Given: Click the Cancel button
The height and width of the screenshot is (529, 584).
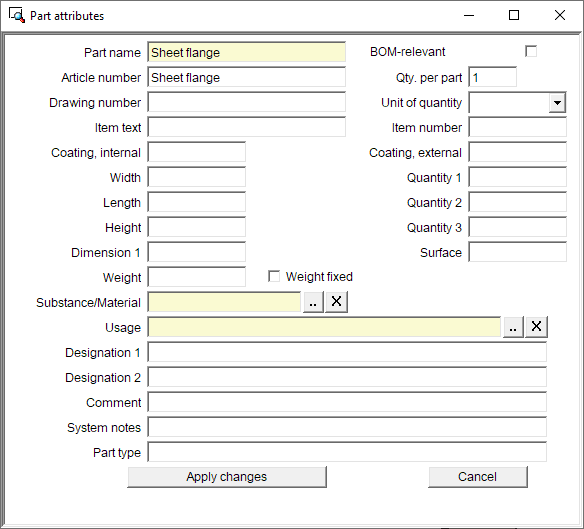Looking at the screenshot, I should tap(477, 477).
